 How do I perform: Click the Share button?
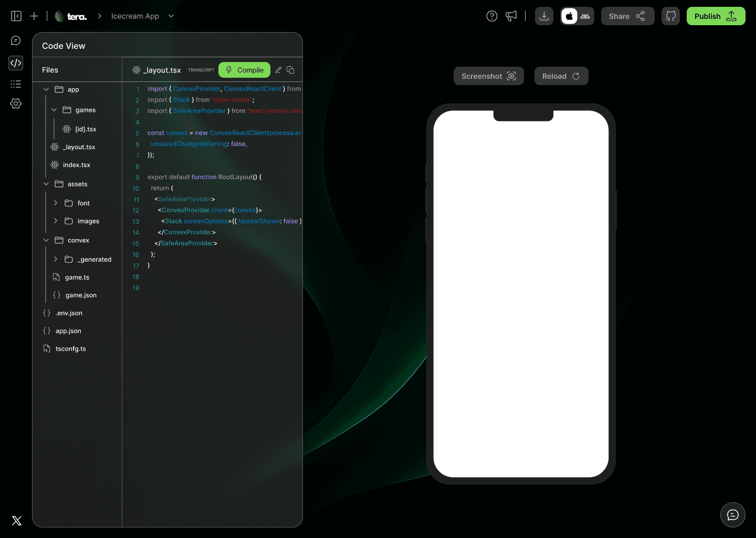tap(627, 16)
